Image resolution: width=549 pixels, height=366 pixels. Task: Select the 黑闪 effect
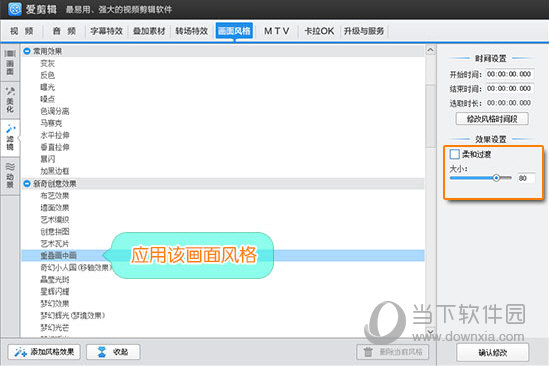pyautogui.click(x=48, y=159)
